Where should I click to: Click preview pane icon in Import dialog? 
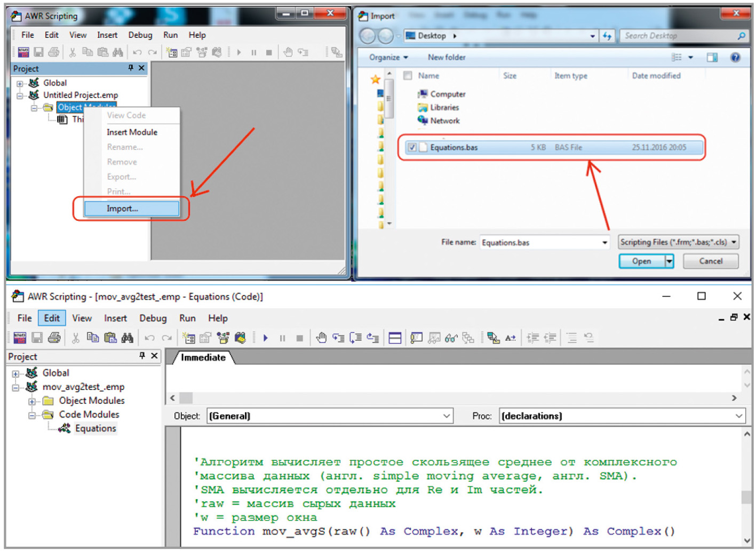712,57
